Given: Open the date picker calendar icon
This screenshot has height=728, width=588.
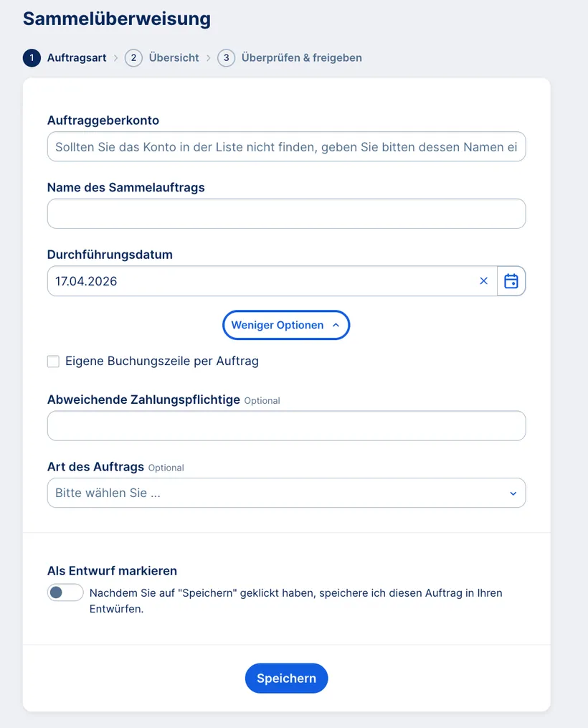Looking at the screenshot, I should click(511, 280).
